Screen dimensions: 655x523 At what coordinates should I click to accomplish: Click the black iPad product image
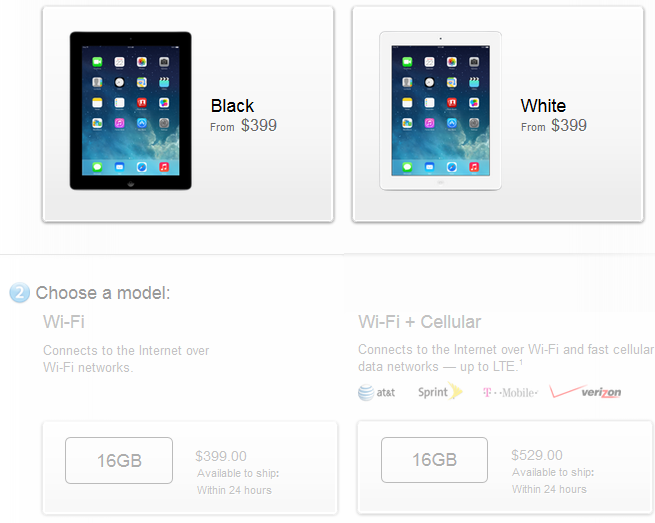(131, 111)
